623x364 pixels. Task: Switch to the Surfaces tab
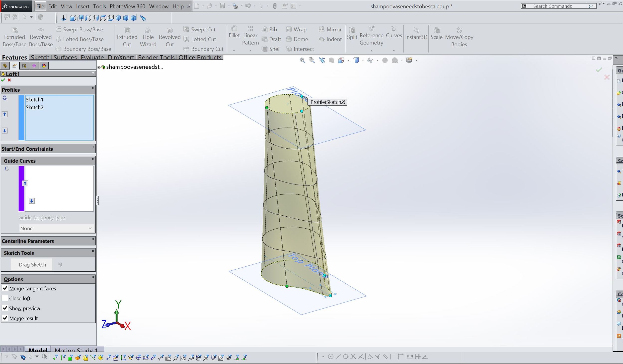coord(65,57)
